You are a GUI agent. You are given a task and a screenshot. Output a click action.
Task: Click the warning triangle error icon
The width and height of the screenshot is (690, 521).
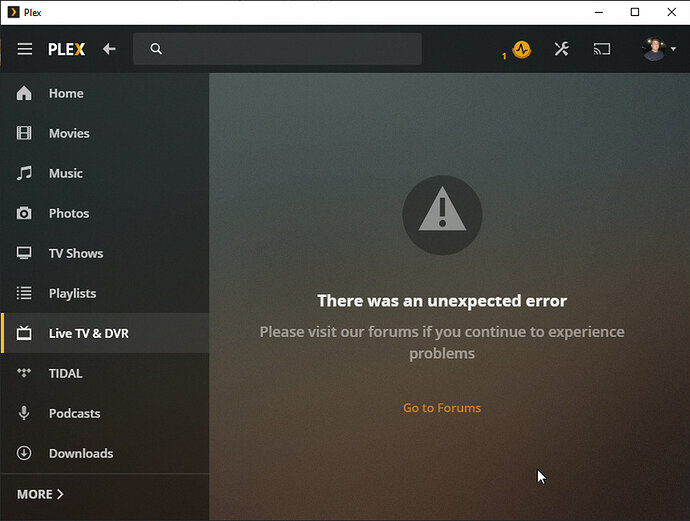click(442, 215)
